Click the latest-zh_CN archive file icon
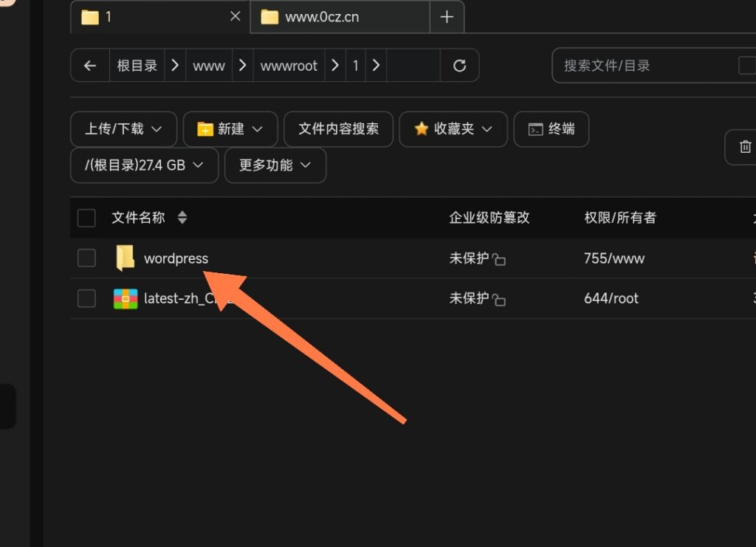 (126, 298)
